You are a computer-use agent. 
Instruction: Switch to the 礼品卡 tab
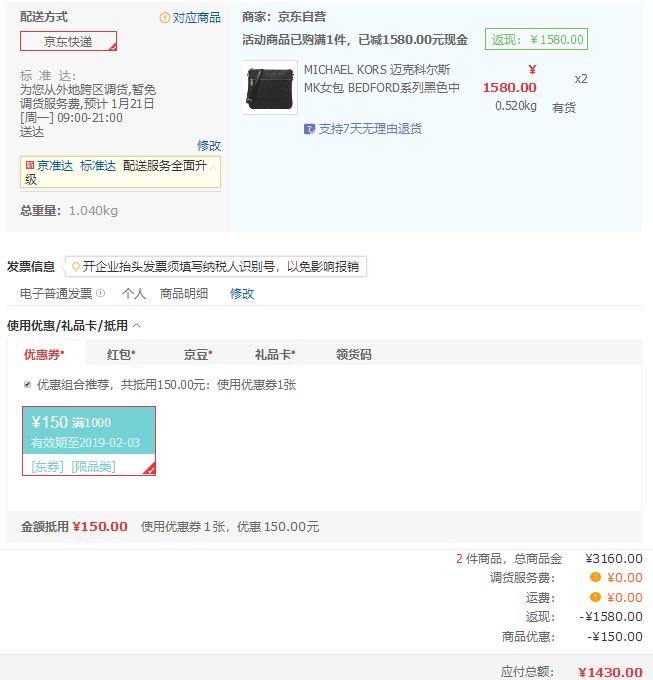click(274, 354)
